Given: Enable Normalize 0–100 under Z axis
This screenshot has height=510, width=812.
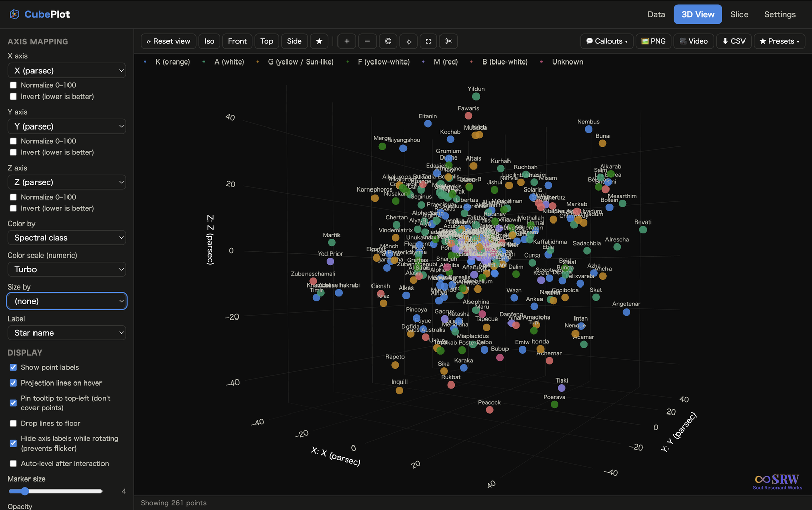Looking at the screenshot, I should pyautogui.click(x=13, y=197).
